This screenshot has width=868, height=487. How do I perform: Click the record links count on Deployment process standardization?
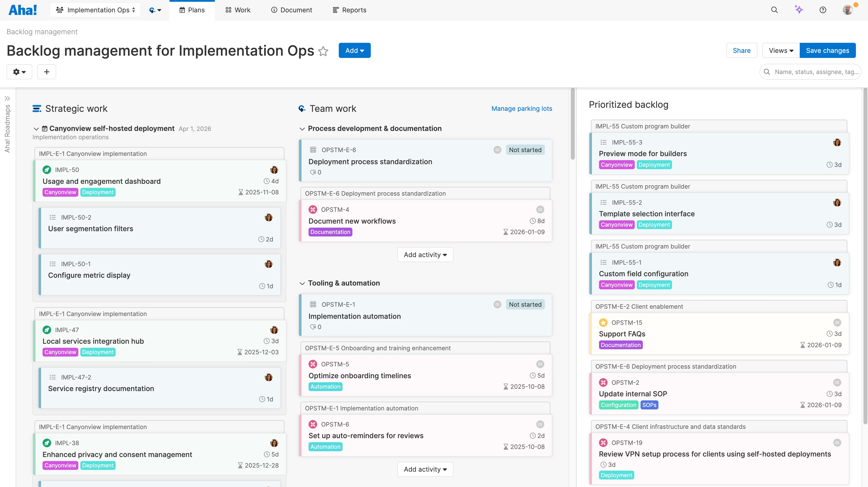pos(315,172)
